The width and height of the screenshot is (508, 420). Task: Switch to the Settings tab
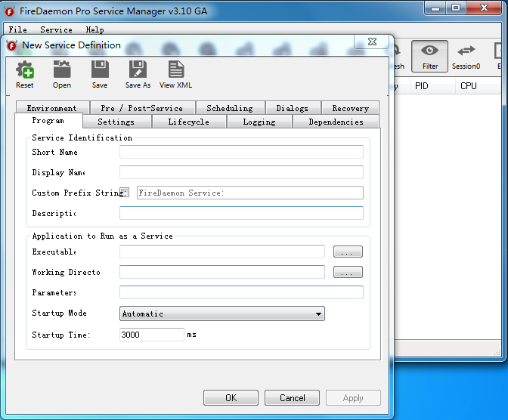click(x=116, y=122)
